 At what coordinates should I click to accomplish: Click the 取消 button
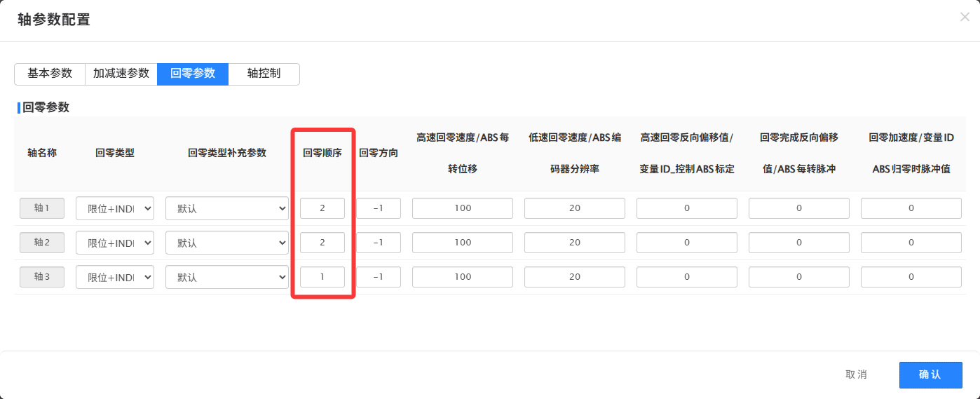pos(856,374)
